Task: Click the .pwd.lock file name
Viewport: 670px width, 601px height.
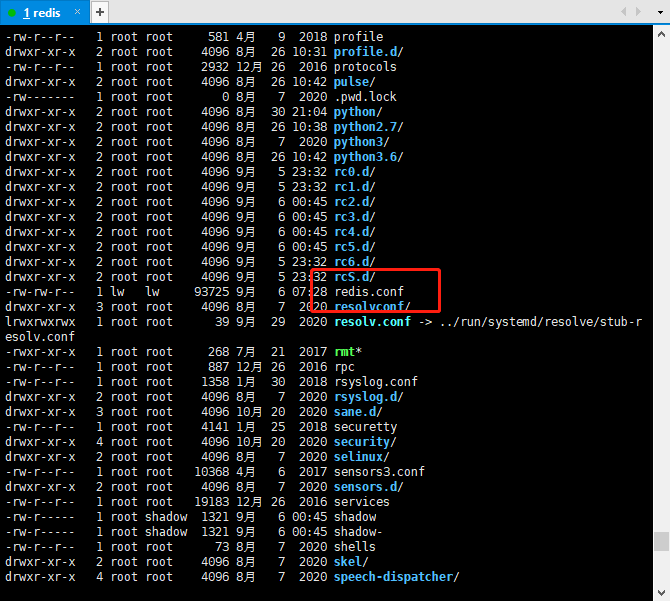Action: click(x=365, y=97)
